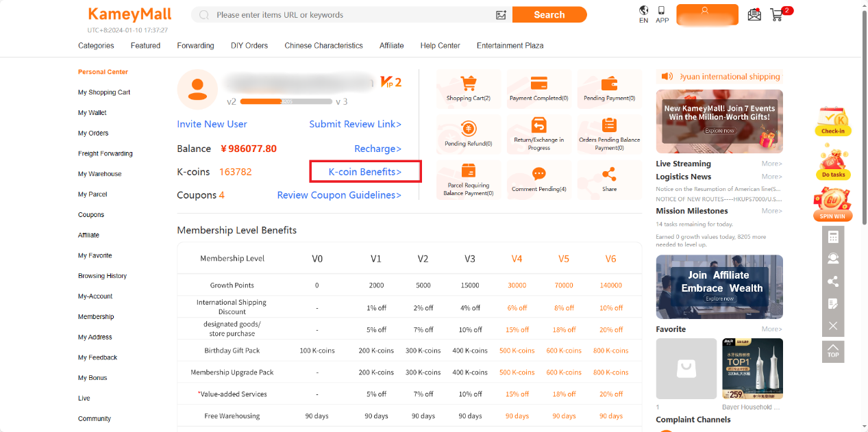Open the K-coin Benefits link
868x432 pixels.
[365, 172]
